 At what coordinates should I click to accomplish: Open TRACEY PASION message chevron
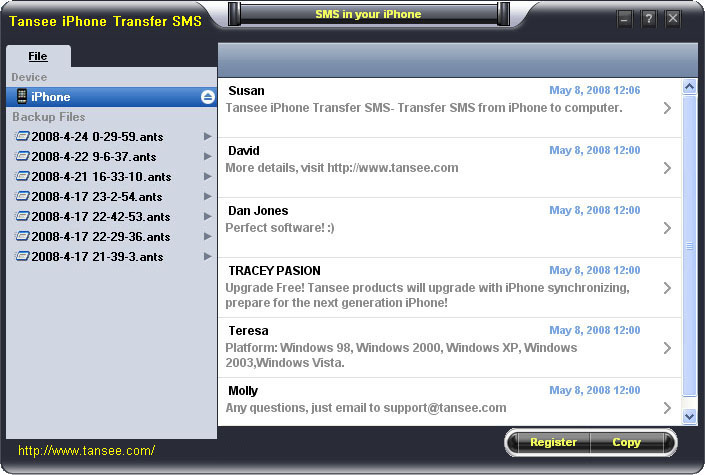[x=667, y=288]
